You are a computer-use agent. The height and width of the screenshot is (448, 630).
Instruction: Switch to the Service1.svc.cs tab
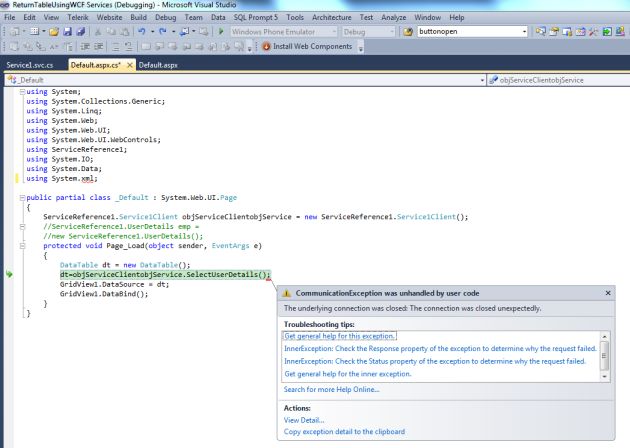(32, 64)
